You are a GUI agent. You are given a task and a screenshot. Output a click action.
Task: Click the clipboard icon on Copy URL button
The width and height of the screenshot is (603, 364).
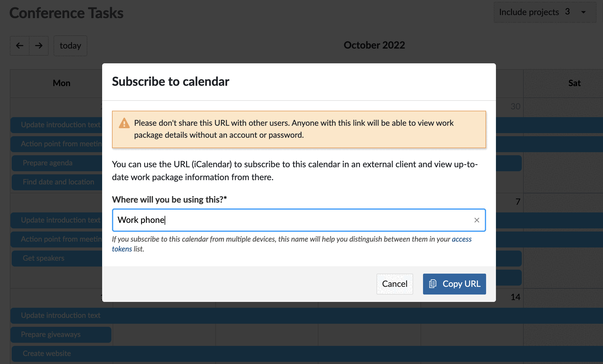(x=433, y=284)
